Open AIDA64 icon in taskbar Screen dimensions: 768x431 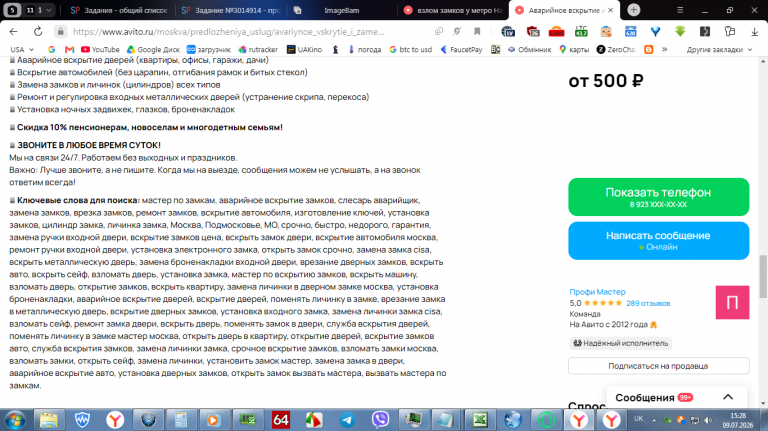281,420
